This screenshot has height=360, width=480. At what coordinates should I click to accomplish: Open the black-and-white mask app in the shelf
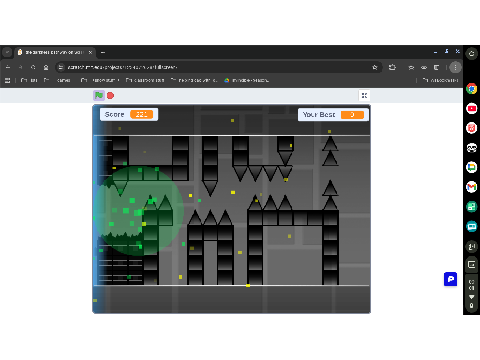[471, 148]
